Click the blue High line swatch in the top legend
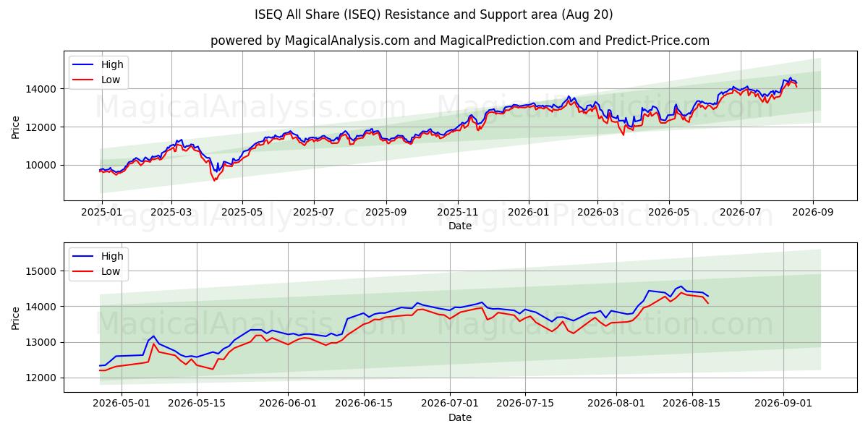The width and height of the screenshot is (868, 434). click(84, 65)
